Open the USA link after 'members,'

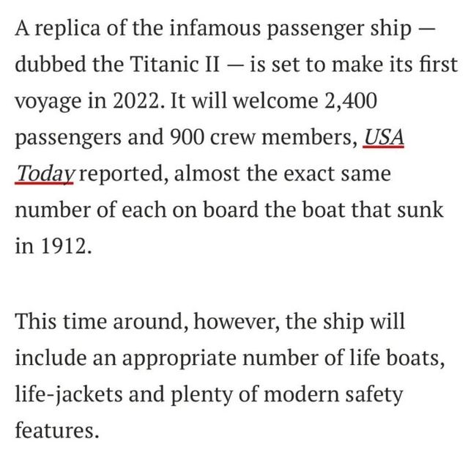(x=383, y=138)
